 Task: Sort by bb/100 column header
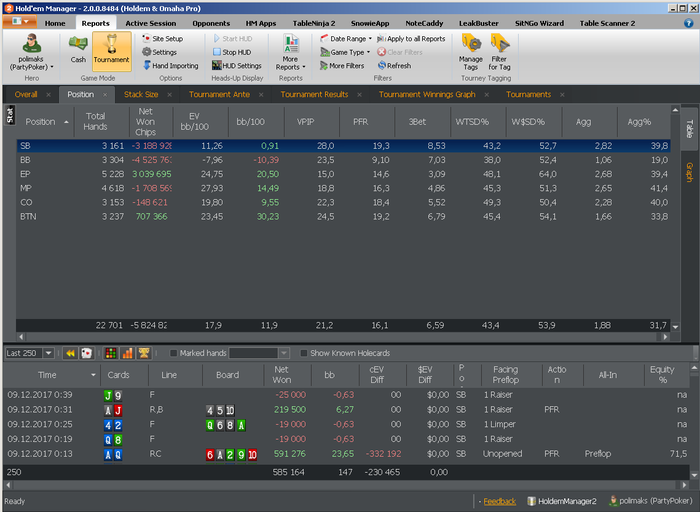pyautogui.click(x=257, y=122)
